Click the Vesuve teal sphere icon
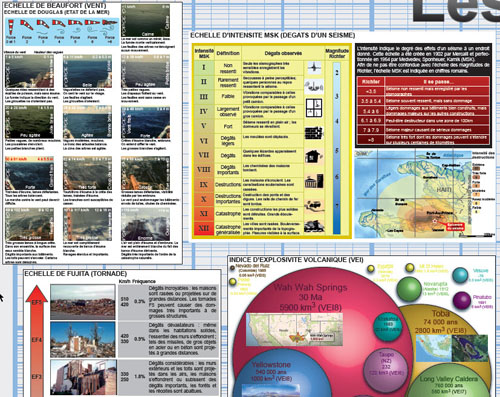 point(460,275)
